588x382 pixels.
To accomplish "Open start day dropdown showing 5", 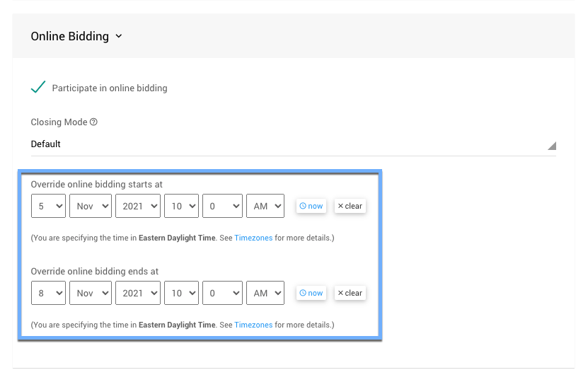I will tap(48, 206).
